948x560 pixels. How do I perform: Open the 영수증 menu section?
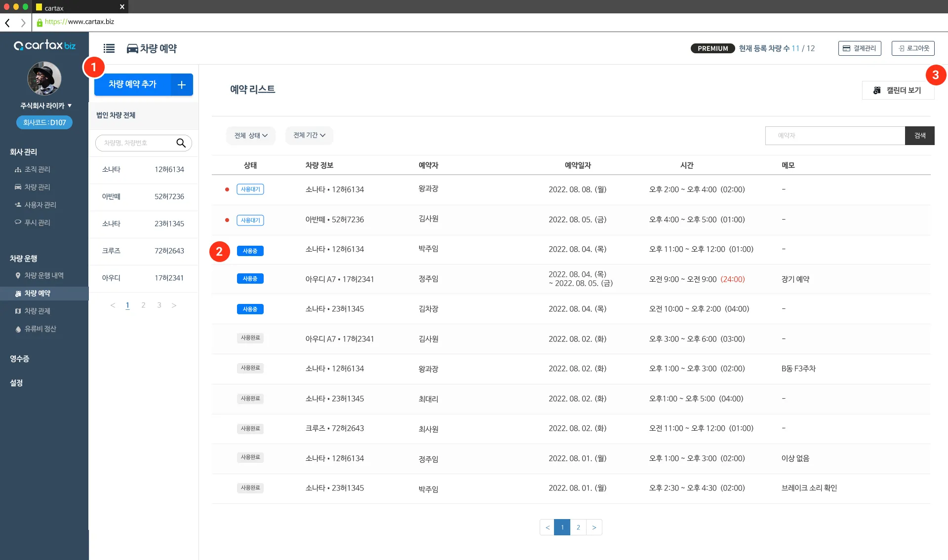click(x=20, y=359)
